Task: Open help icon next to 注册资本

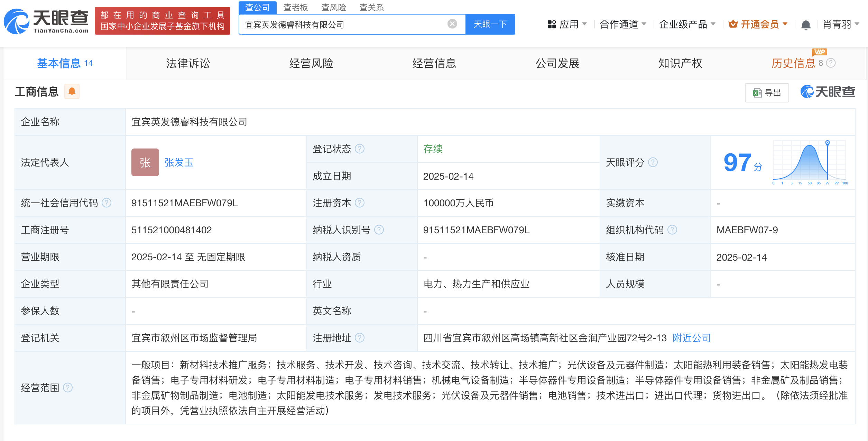Action: (x=360, y=203)
